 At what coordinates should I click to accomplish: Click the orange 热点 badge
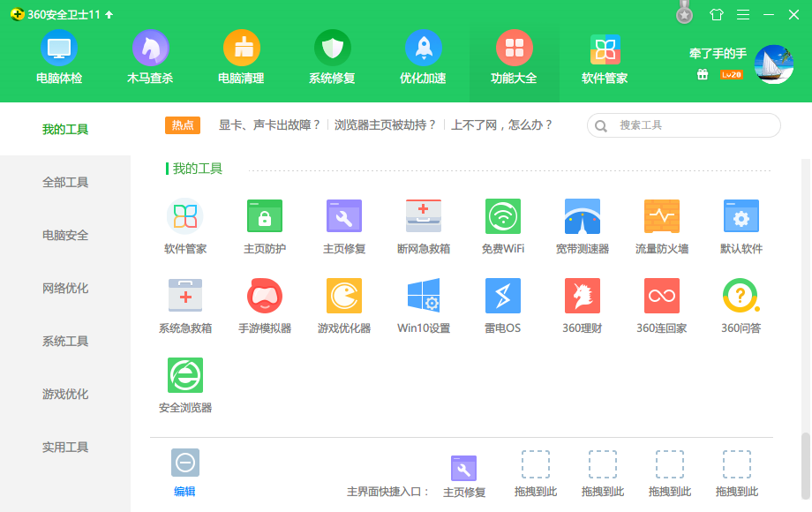tap(183, 125)
